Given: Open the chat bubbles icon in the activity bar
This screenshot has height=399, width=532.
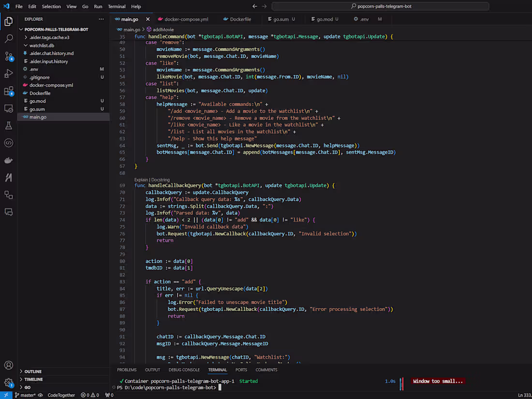Looking at the screenshot, I should pyautogui.click(x=9, y=212).
